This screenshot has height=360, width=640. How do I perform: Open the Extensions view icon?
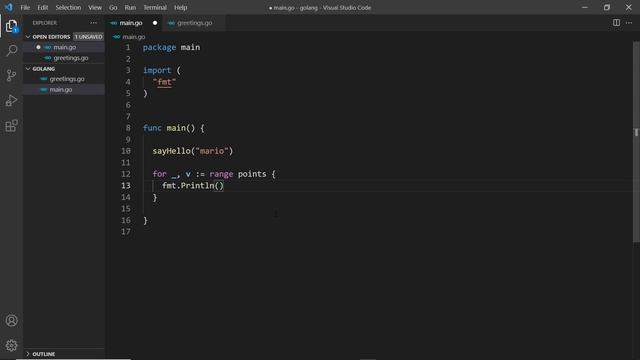click(11, 126)
